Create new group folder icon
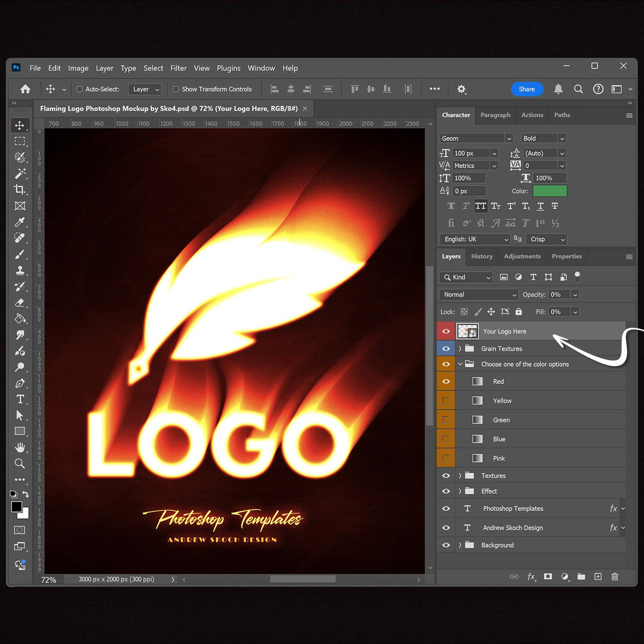The width and height of the screenshot is (644, 644). tap(581, 577)
